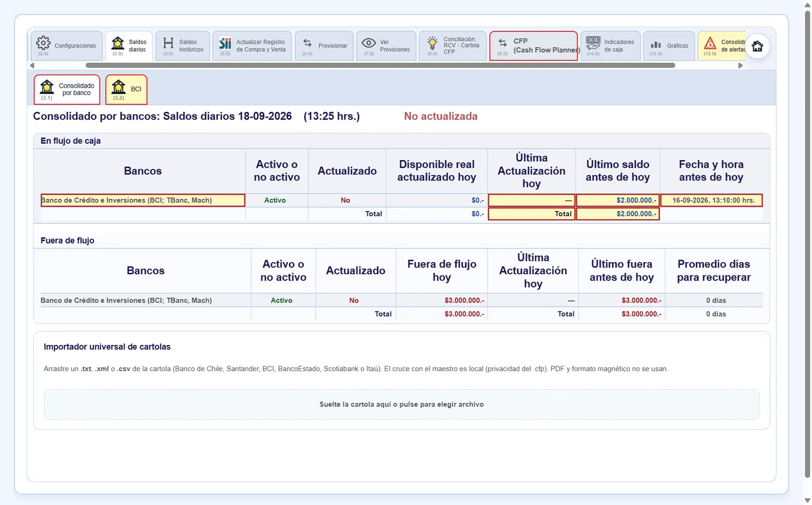This screenshot has height=505, width=812.
Task: Open CFP (Cash Flow Planner) tab
Action: tap(534, 46)
